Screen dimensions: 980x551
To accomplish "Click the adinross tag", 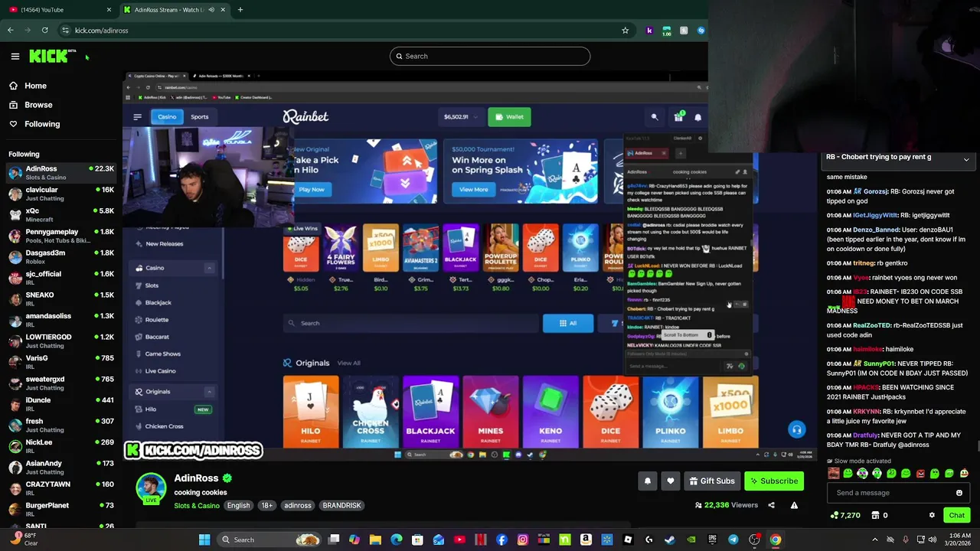I will tap(298, 505).
